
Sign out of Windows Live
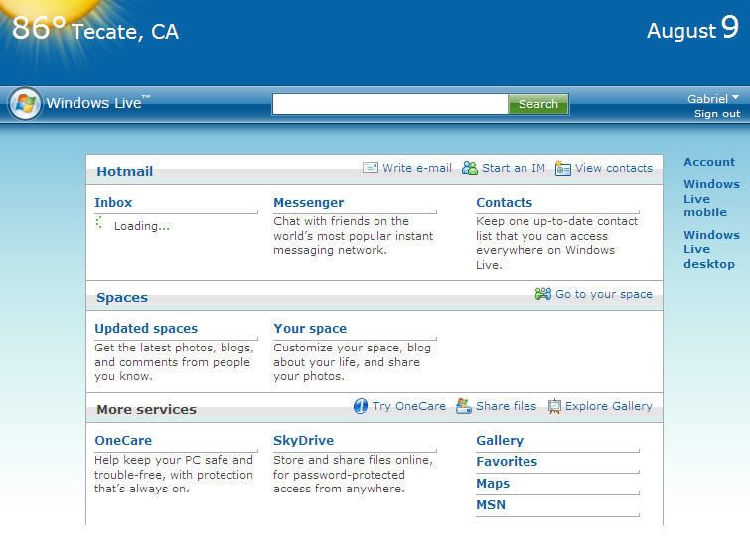(716, 114)
